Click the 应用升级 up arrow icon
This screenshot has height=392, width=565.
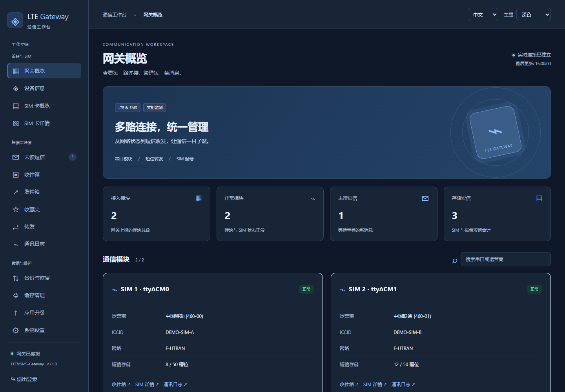coord(16,313)
